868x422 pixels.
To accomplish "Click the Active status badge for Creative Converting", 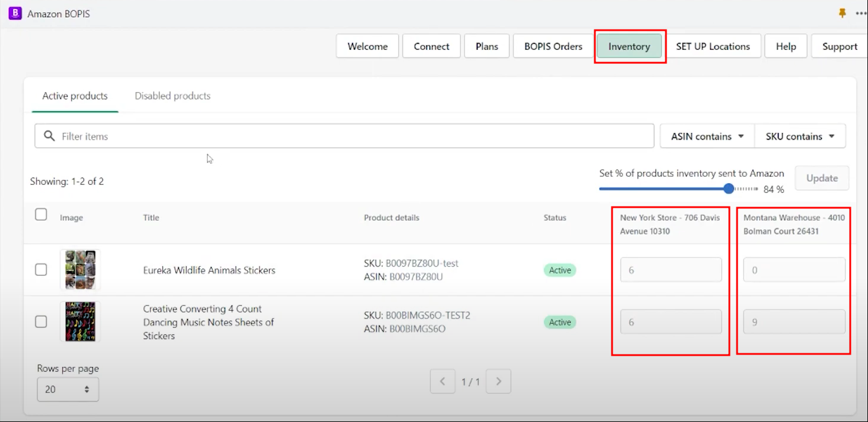I will [560, 323].
